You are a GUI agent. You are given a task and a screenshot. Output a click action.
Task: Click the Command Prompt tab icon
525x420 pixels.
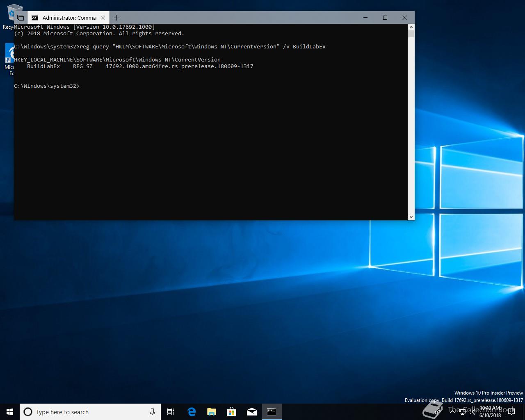pyautogui.click(x=35, y=18)
